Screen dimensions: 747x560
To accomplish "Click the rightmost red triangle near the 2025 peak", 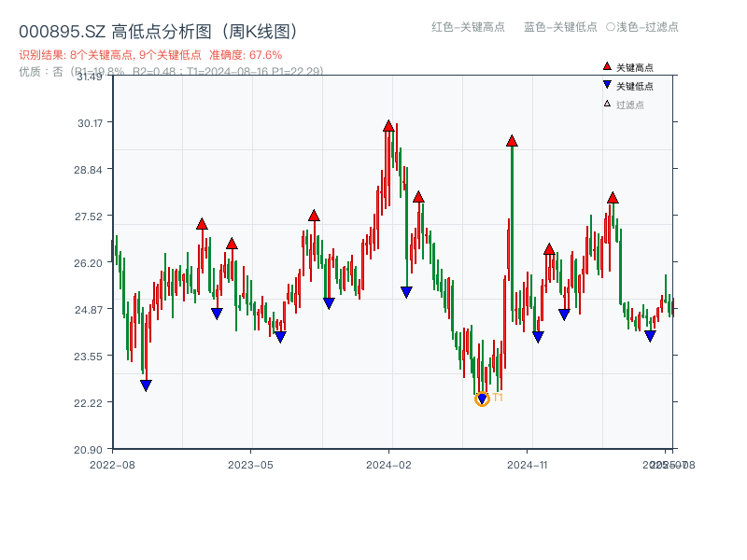I will (x=613, y=198).
